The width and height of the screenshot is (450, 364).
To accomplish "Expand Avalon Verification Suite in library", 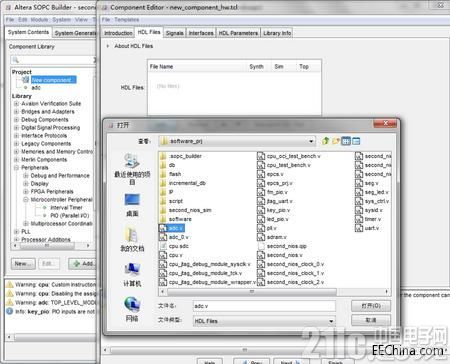I will point(16,104).
